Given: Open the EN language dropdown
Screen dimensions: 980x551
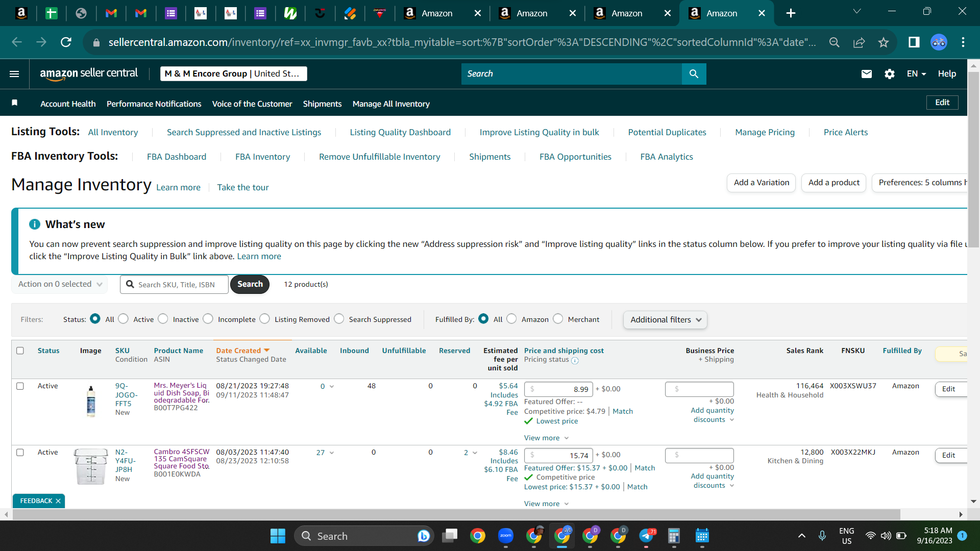Looking at the screenshot, I should [916, 74].
